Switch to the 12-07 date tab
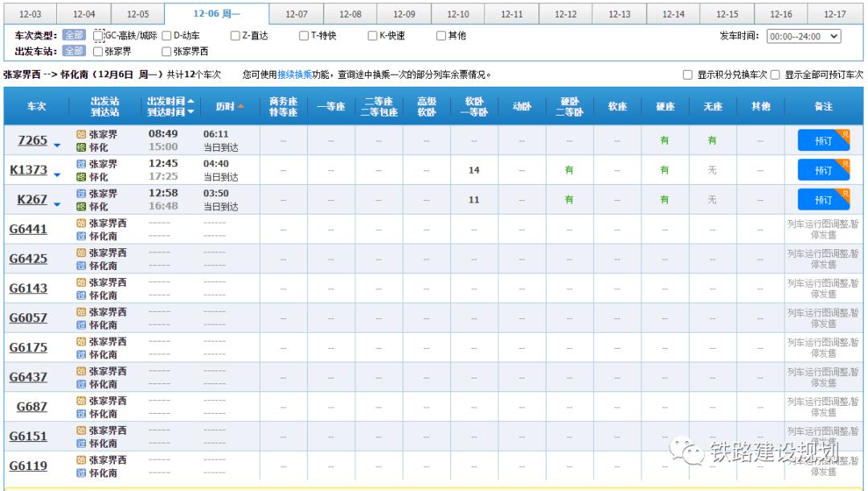Screen dimensions: 868x491 pos(297,13)
